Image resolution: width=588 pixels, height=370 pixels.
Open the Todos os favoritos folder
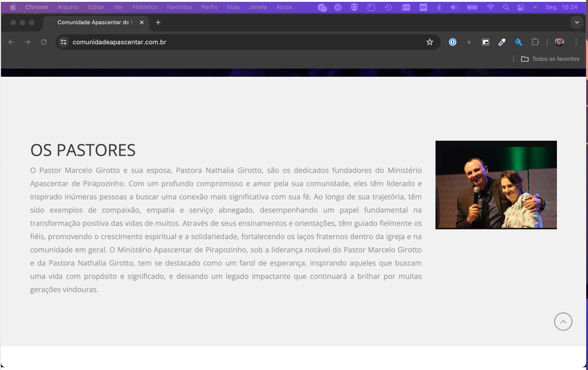click(550, 58)
